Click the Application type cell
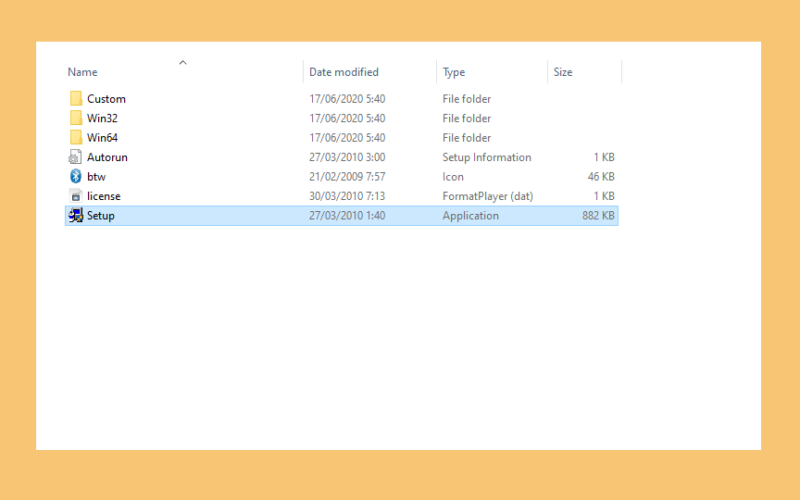This screenshot has width=800, height=500. pyautogui.click(x=470, y=216)
